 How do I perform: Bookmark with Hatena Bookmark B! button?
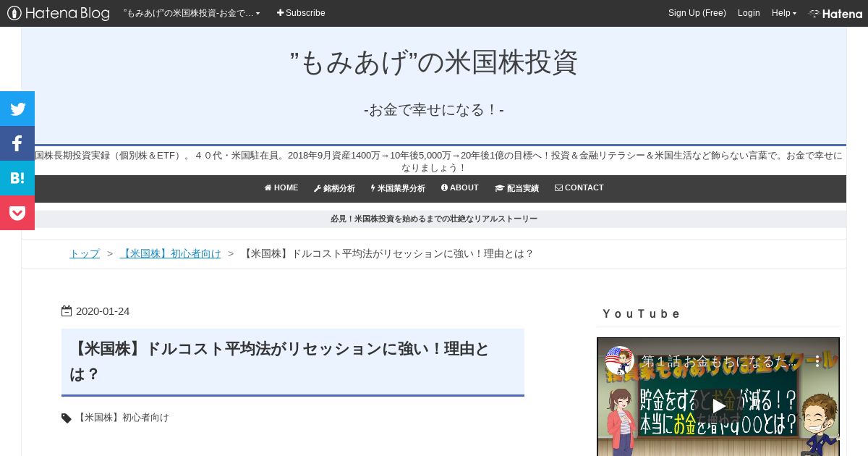pos(17,178)
